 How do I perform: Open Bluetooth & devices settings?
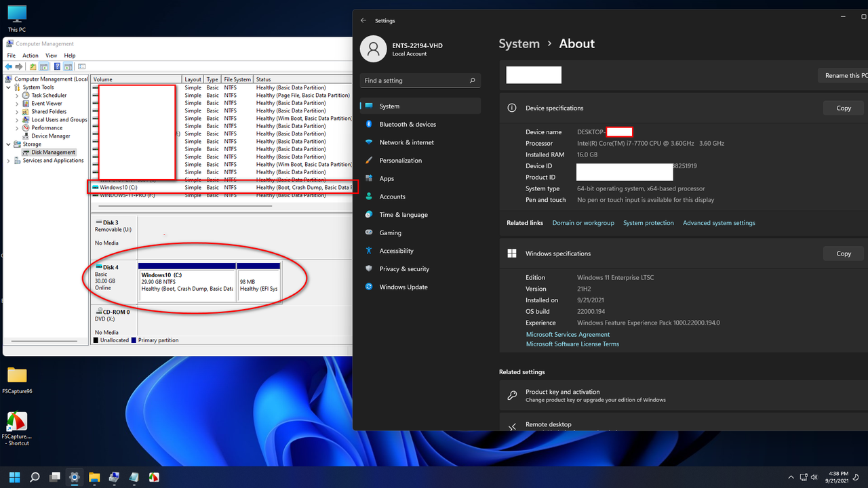pos(420,124)
